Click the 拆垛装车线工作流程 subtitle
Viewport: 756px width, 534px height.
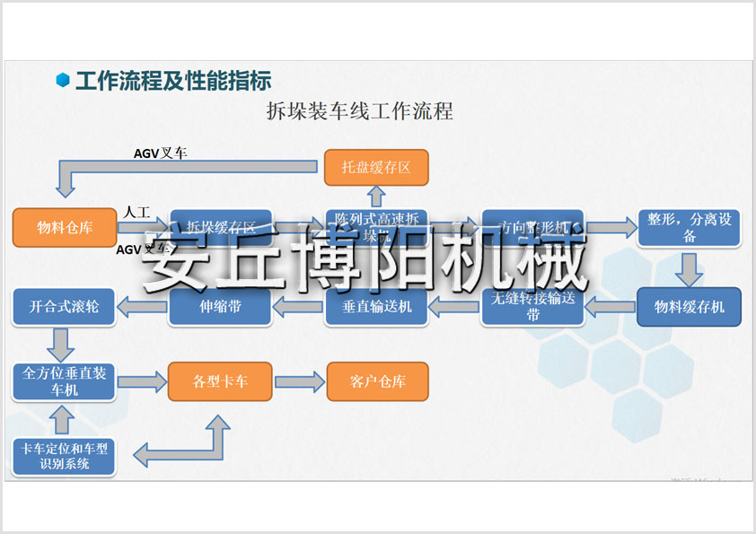pyautogui.click(x=359, y=111)
